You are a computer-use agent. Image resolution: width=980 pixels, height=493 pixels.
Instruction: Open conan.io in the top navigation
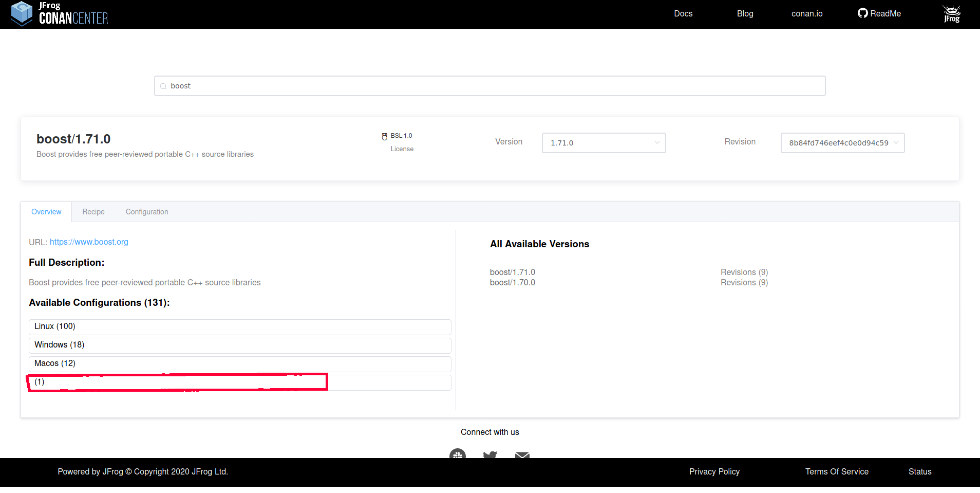(x=807, y=14)
